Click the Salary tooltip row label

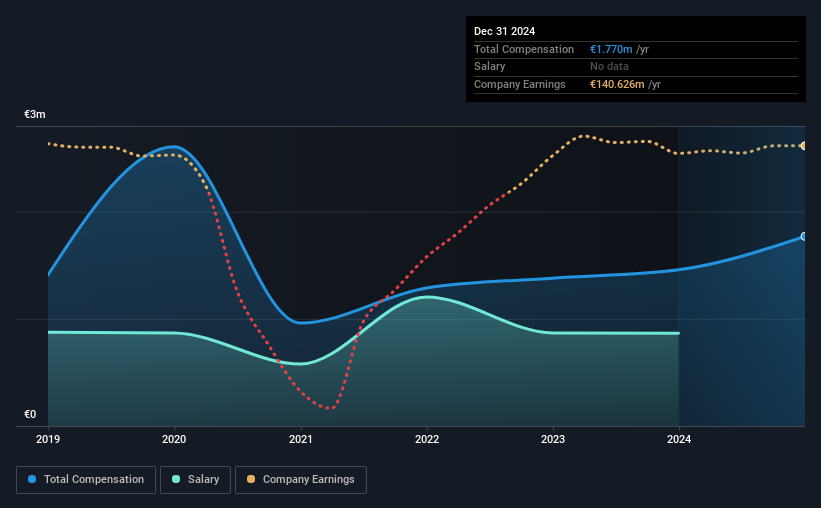[x=490, y=67]
